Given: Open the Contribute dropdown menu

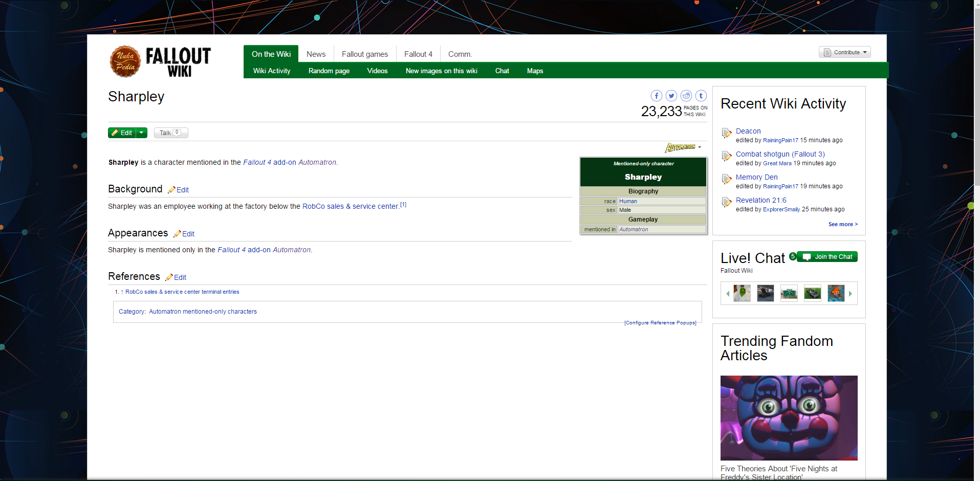Looking at the screenshot, I should pyautogui.click(x=845, y=52).
